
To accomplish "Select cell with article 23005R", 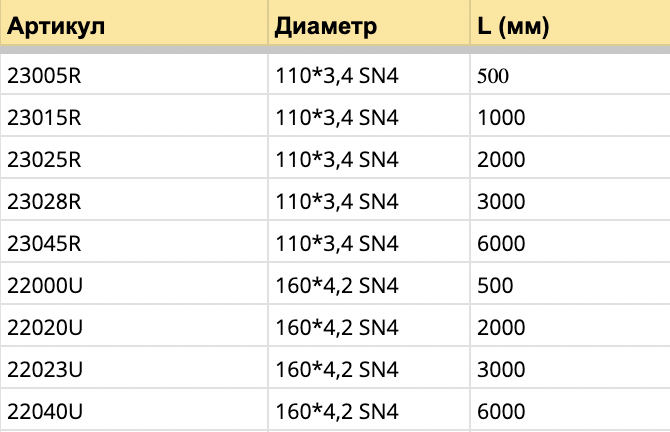I will 134,74.
